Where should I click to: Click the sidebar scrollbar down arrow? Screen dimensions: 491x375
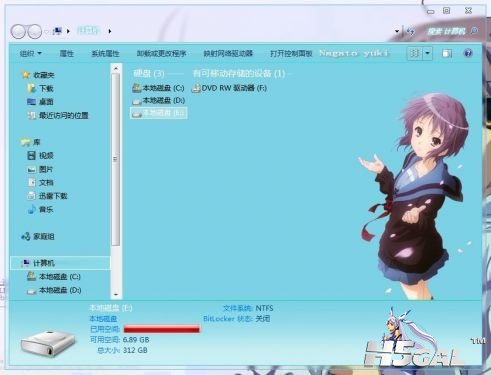(x=116, y=294)
